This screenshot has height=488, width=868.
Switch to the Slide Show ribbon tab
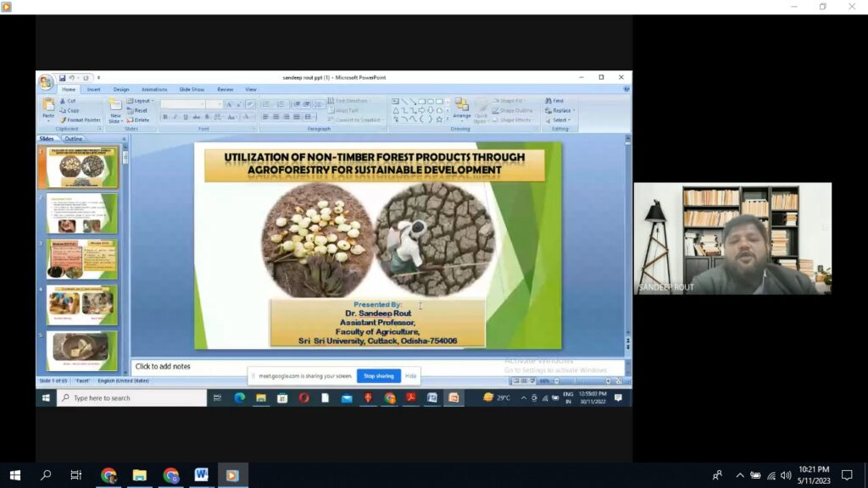click(192, 89)
